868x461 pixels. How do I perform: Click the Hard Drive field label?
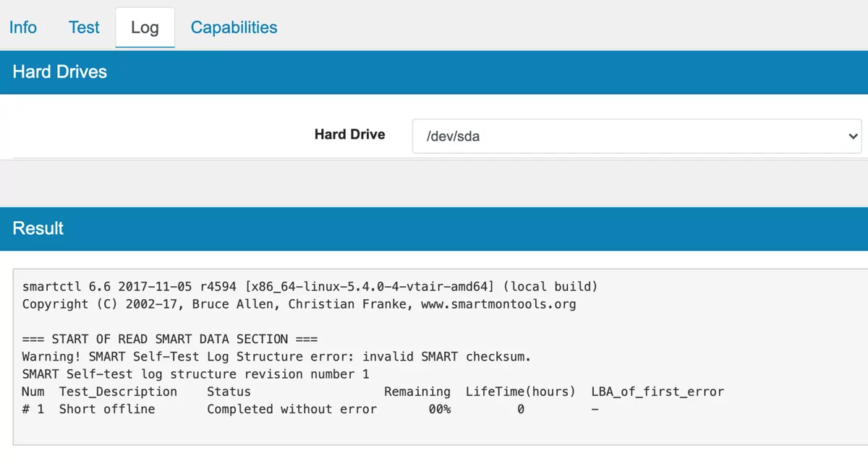(x=349, y=134)
